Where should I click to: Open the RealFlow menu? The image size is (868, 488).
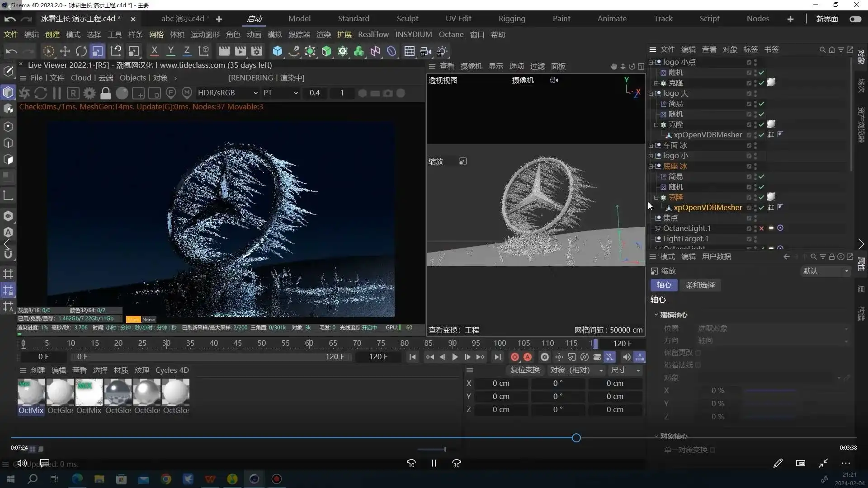[373, 34]
